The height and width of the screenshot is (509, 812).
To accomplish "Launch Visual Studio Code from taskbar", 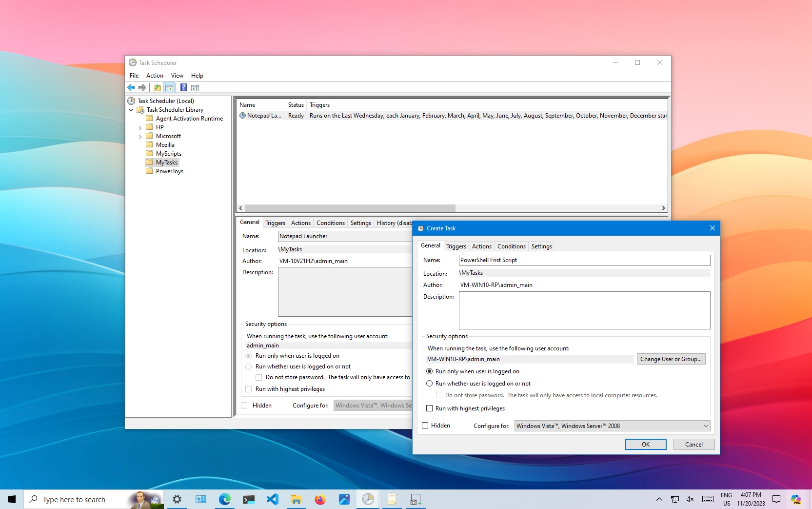I will pyautogui.click(x=272, y=499).
